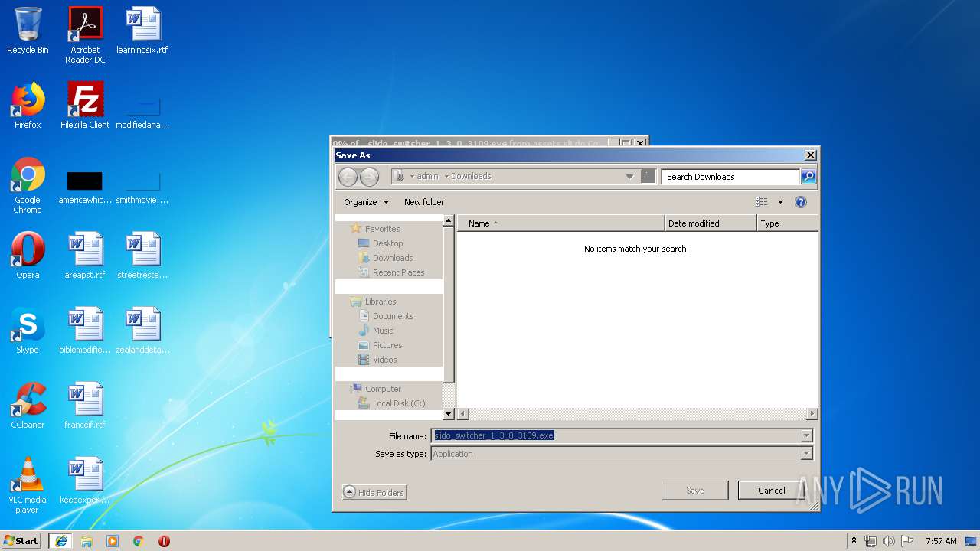Click the Forward navigation arrow in Save As
The image size is (980, 551).
tap(369, 177)
